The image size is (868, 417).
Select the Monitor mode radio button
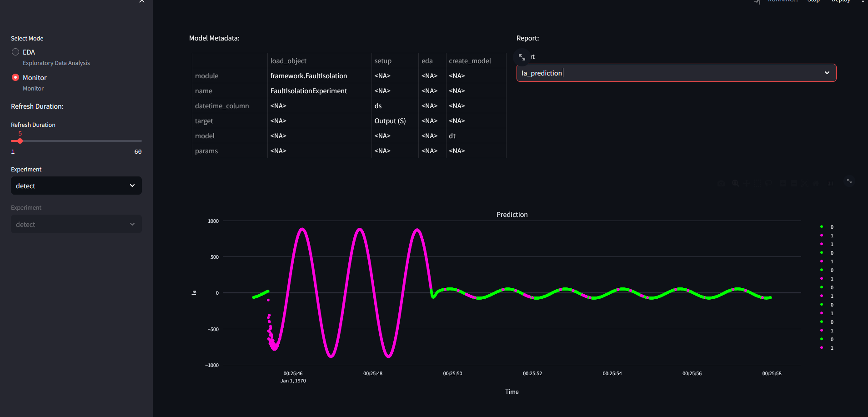tap(15, 77)
